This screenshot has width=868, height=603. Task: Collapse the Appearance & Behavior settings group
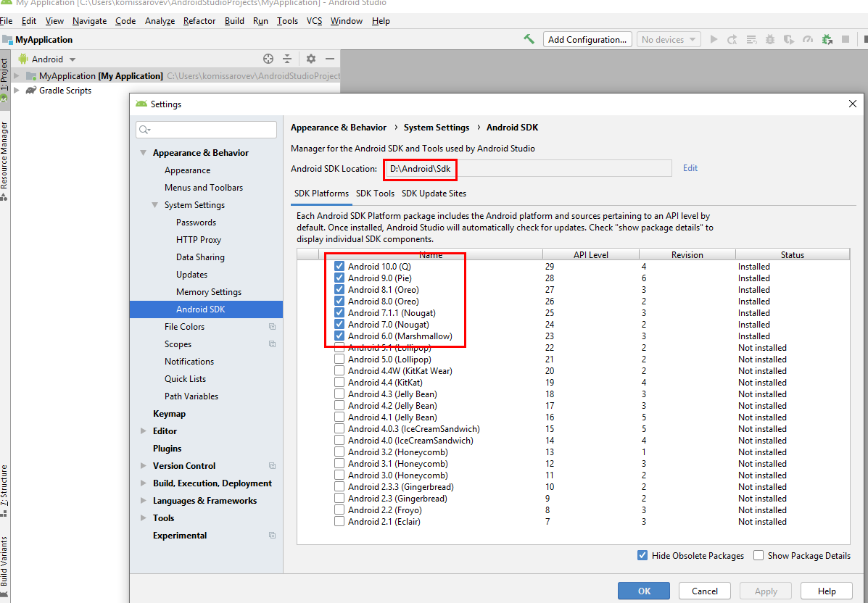(144, 153)
